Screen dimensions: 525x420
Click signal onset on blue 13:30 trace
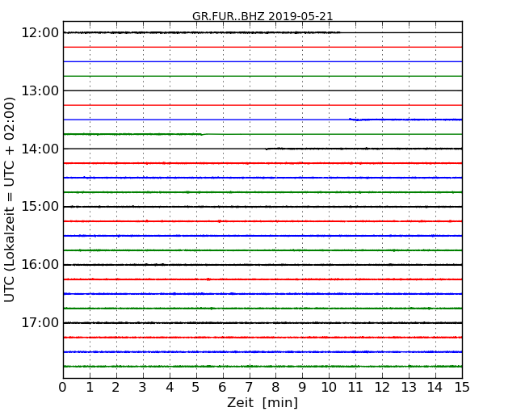tap(350, 119)
